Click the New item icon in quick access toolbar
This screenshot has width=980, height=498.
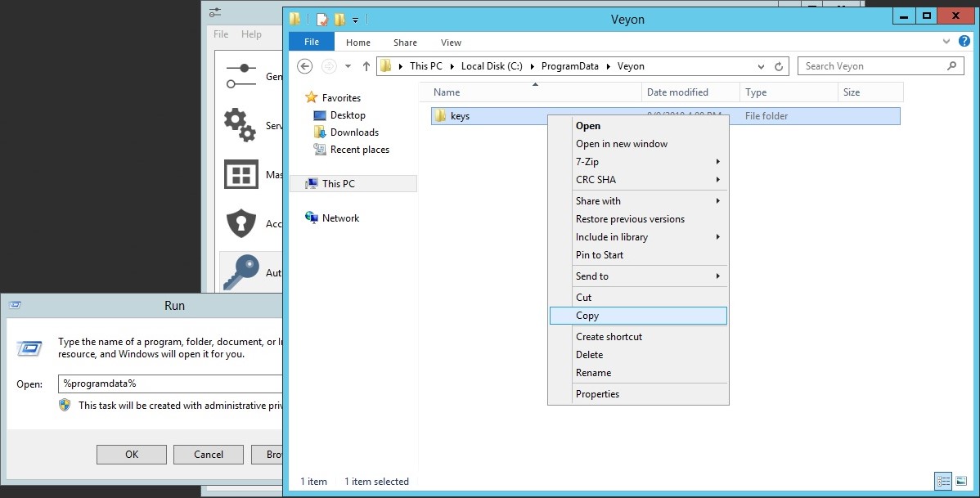click(322, 19)
